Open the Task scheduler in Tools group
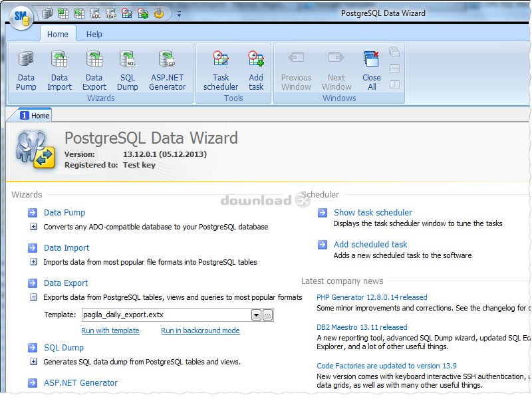 (x=221, y=70)
